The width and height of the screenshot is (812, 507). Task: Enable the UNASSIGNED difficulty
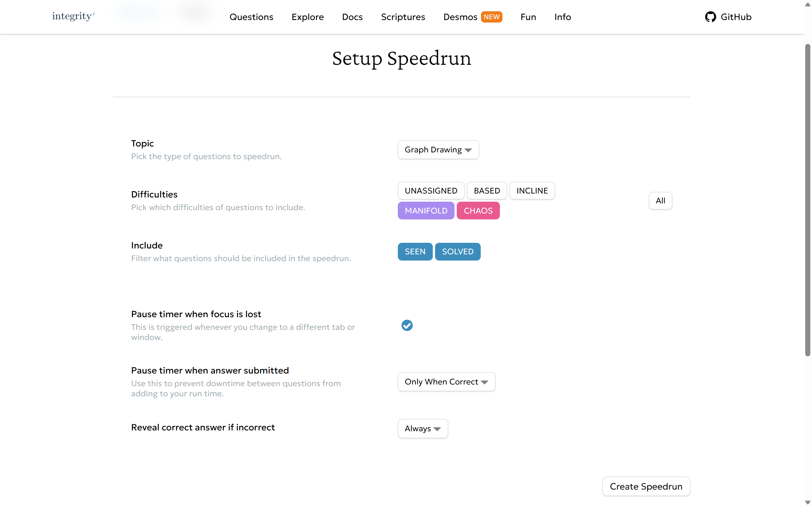[x=431, y=190]
